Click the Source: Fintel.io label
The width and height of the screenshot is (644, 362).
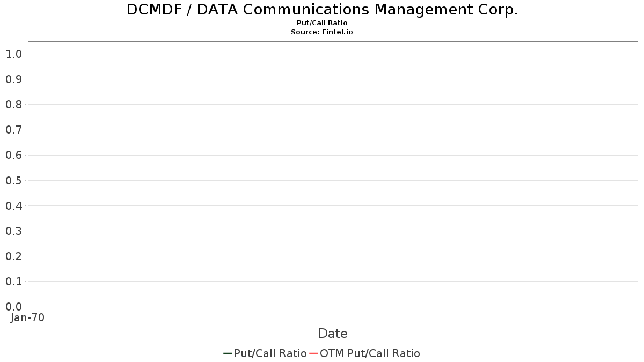click(322, 32)
